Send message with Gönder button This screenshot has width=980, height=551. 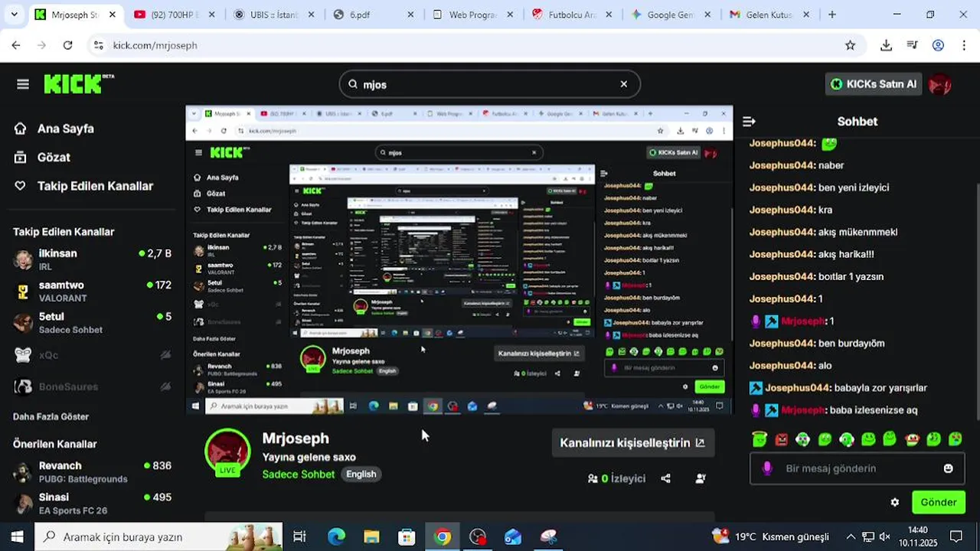(939, 502)
